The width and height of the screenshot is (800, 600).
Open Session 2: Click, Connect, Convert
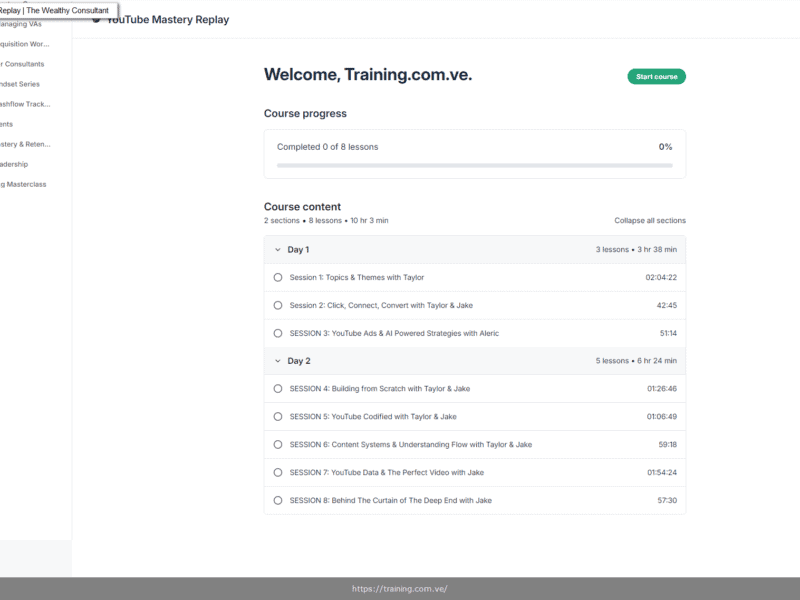click(x=384, y=305)
